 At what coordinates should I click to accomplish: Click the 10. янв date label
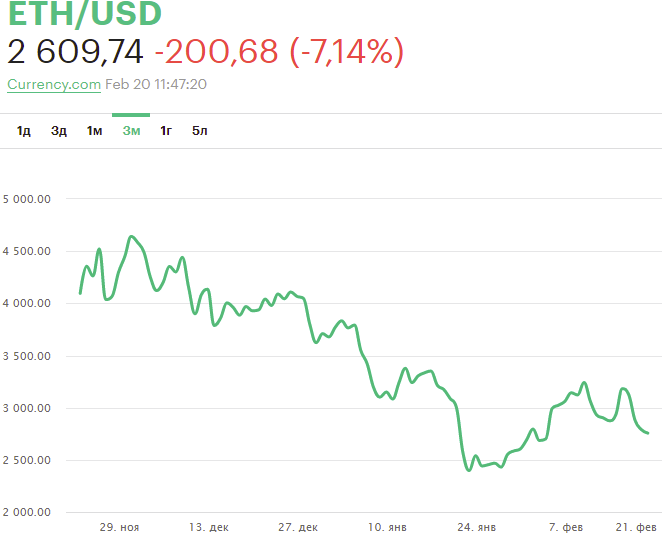pyautogui.click(x=387, y=526)
